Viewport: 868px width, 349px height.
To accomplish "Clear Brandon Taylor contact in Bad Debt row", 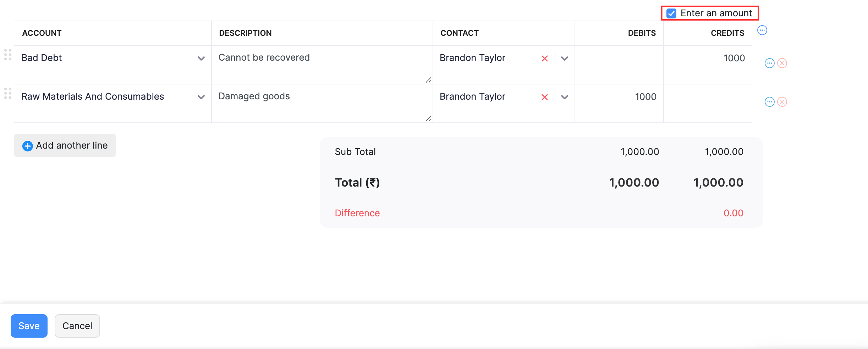I will [x=544, y=59].
